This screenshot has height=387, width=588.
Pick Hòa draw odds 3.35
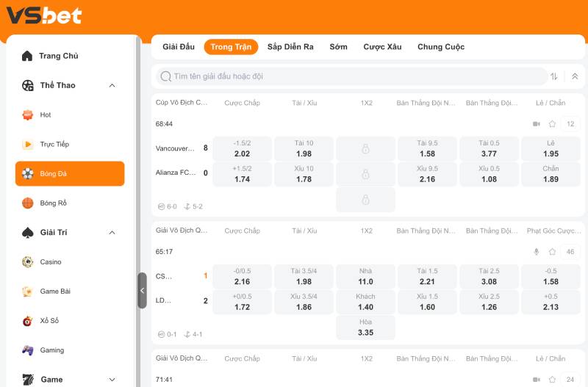click(365, 328)
